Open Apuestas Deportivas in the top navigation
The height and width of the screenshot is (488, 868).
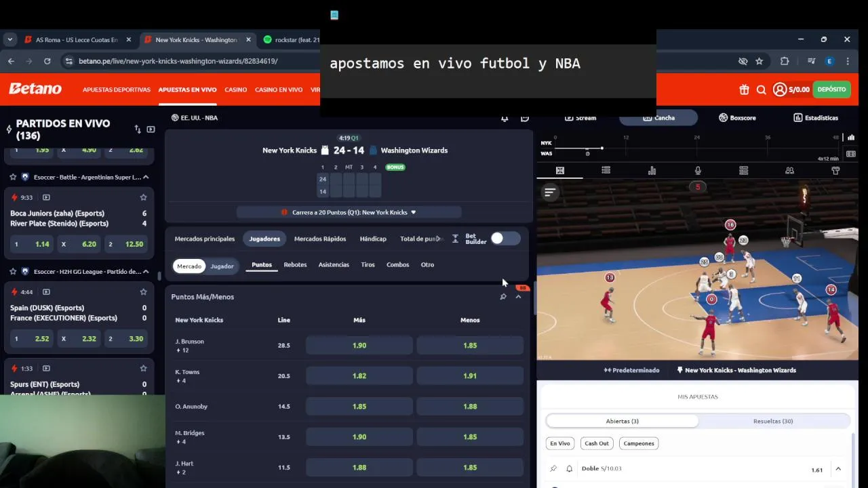(117, 89)
